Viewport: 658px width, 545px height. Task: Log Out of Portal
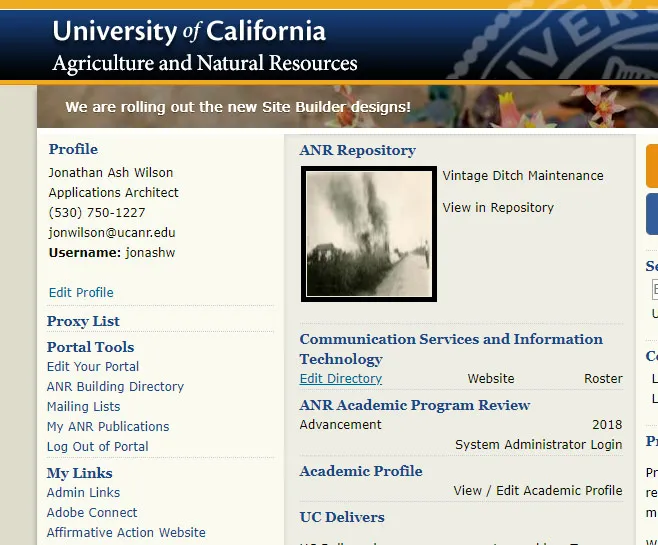click(97, 447)
